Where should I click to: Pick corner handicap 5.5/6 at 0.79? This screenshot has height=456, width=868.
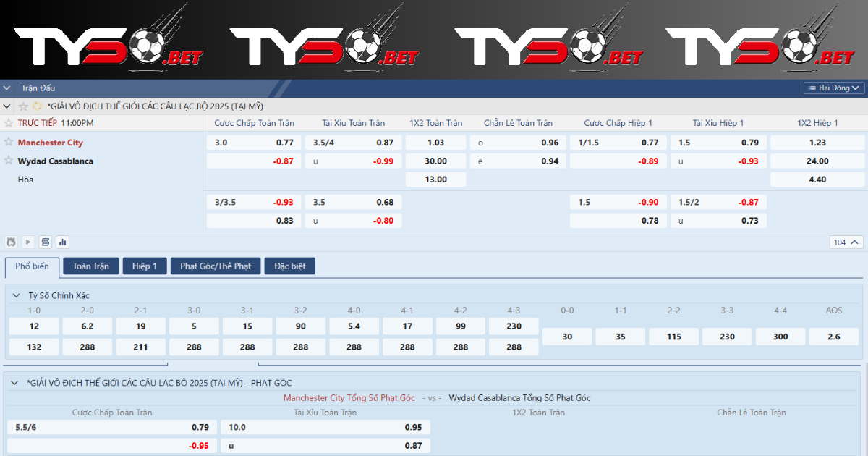pyautogui.click(x=112, y=427)
